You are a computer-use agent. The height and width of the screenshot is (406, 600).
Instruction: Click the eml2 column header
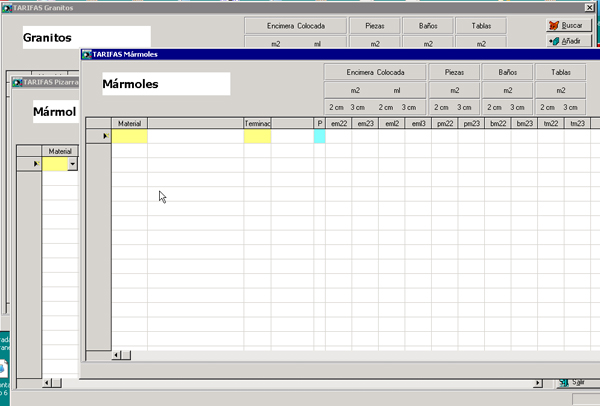tap(392, 123)
